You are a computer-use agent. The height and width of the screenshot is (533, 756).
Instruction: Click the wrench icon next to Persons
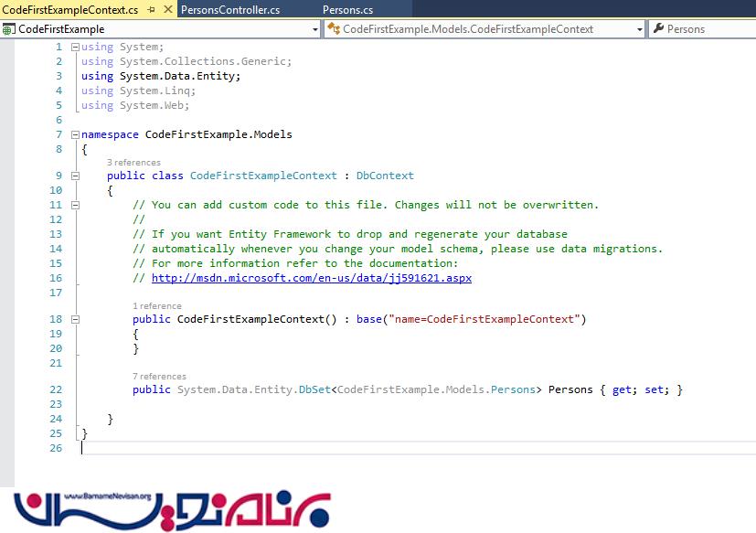point(657,29)
